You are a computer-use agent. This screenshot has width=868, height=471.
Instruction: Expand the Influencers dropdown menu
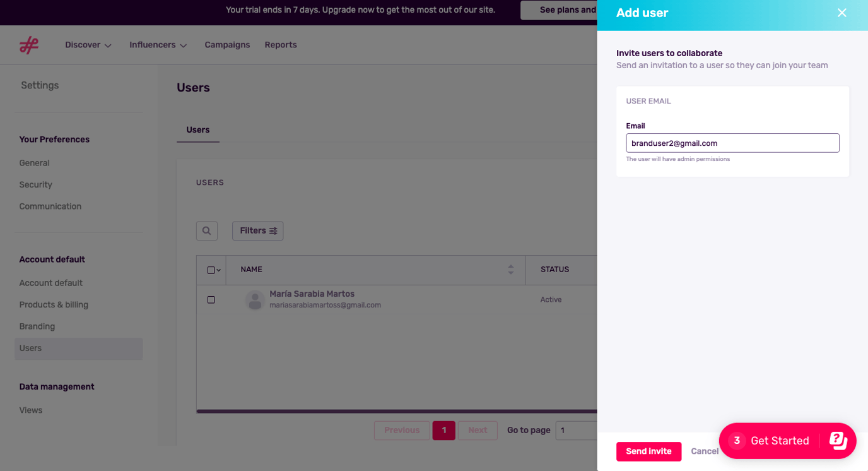(158, 45)
